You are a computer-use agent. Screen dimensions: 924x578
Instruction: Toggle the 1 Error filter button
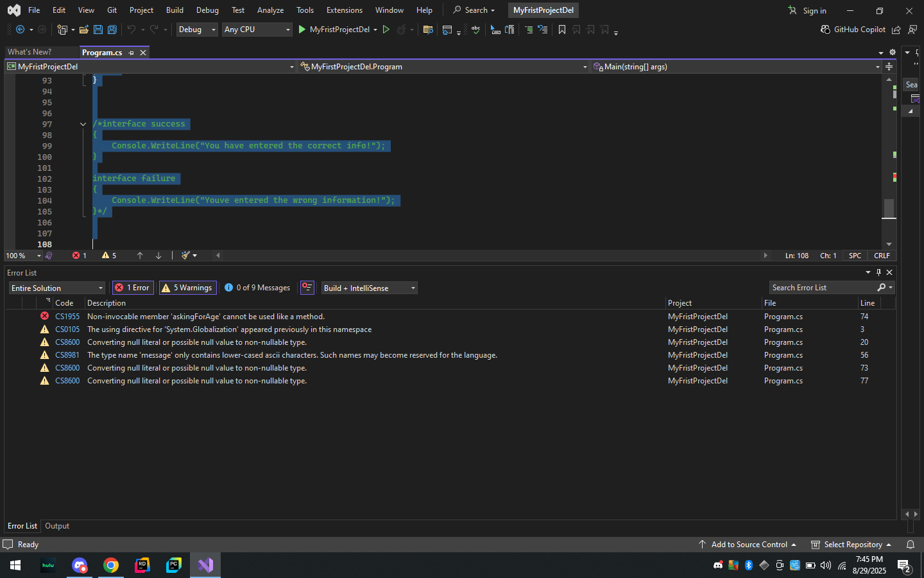133,288
